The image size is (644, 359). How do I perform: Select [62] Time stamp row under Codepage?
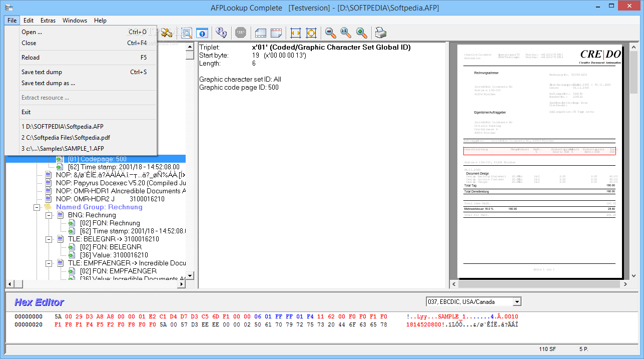(x=124, y=167)
